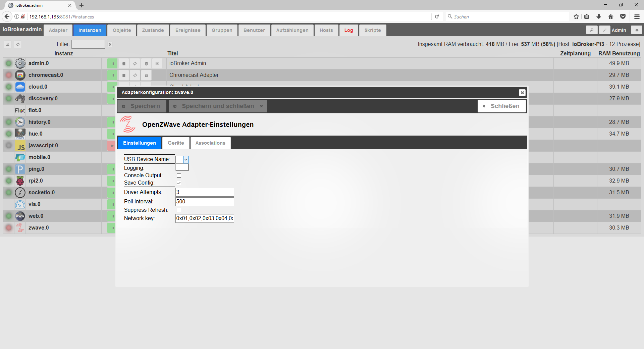
Task: Open the Log tab
Action: point(348,30)
